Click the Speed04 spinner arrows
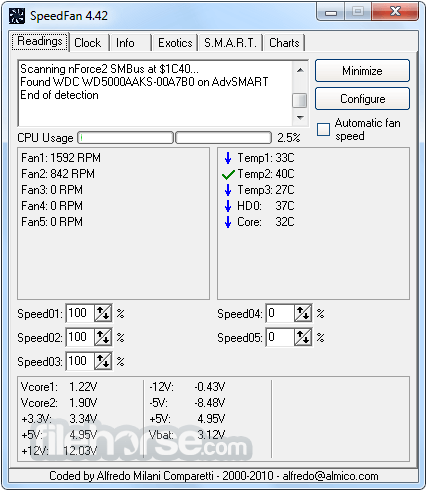Image resolution: width=427 pixels, height=491 pixels. click(x=303, y=313)
